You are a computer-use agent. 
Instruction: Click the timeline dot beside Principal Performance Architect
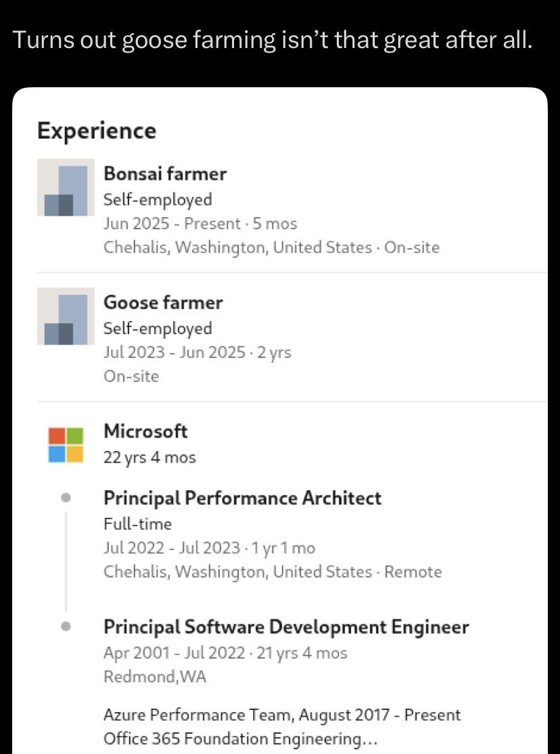tap(66, 497)
